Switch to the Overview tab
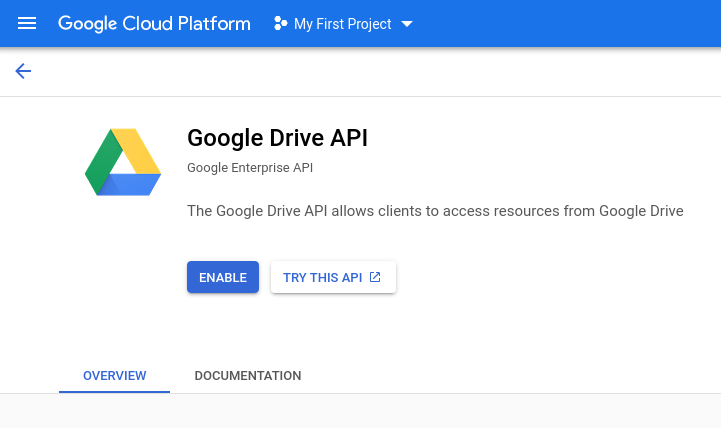Image resolution: width=721 pixels, height=428 pixels. [114, 376]
